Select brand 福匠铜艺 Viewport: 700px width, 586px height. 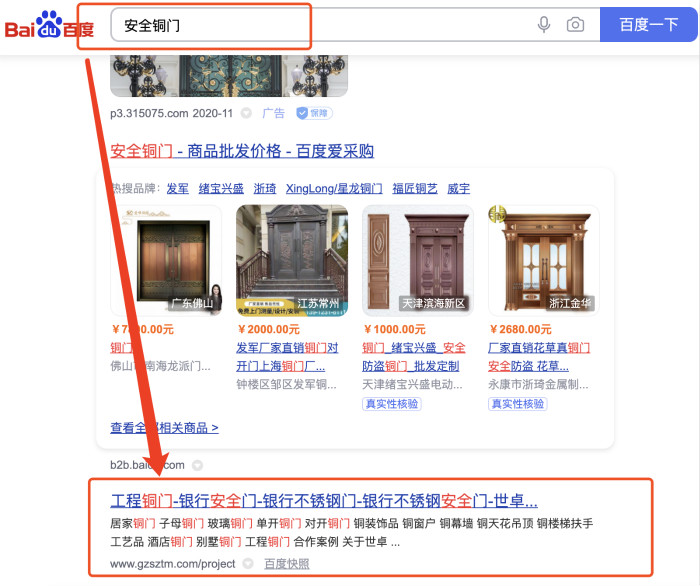click(x=415, y=188)
